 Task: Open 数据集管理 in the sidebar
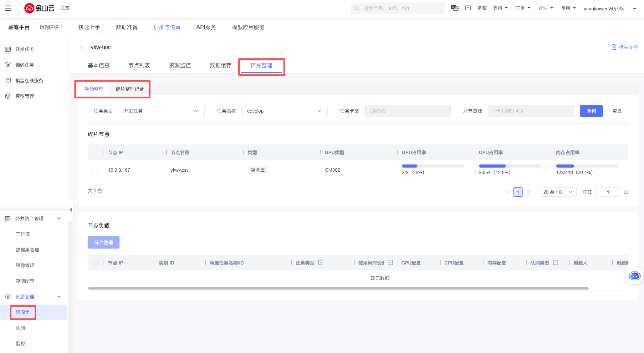coord(28,250)
